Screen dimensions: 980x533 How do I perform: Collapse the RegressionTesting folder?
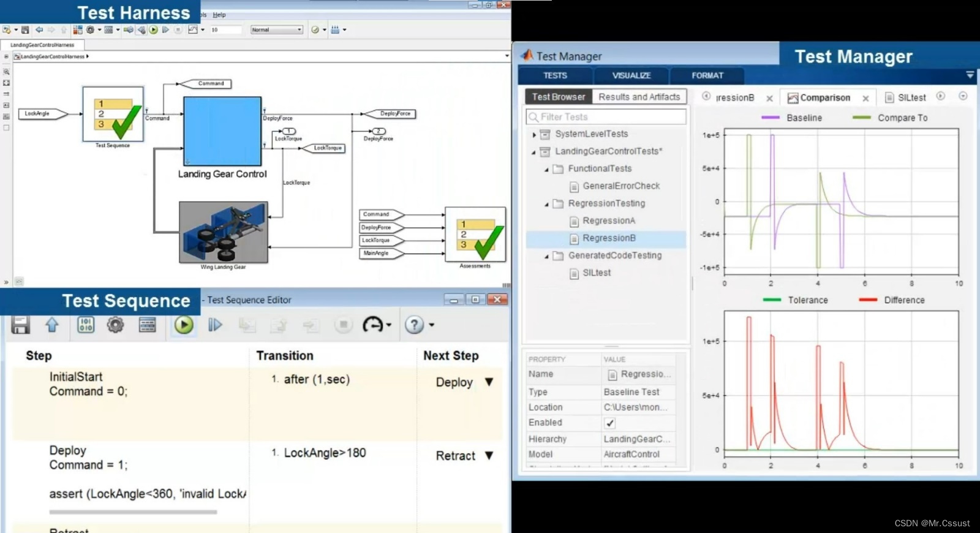pos(546,205)
